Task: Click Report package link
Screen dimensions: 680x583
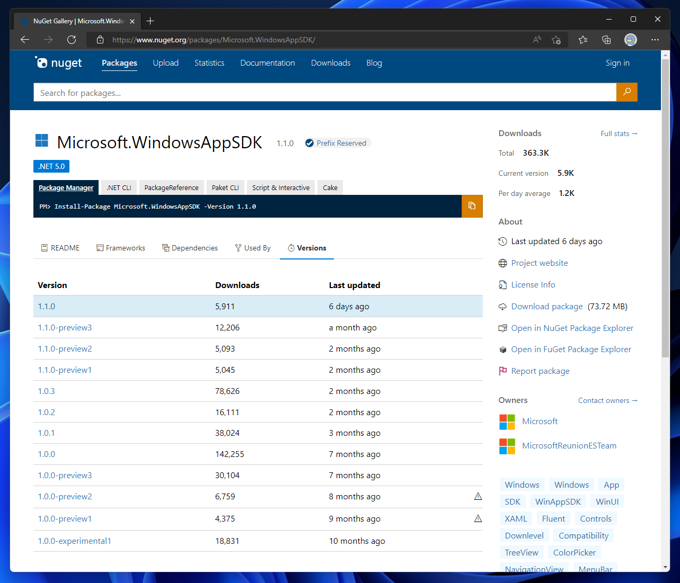Action: 540,371
